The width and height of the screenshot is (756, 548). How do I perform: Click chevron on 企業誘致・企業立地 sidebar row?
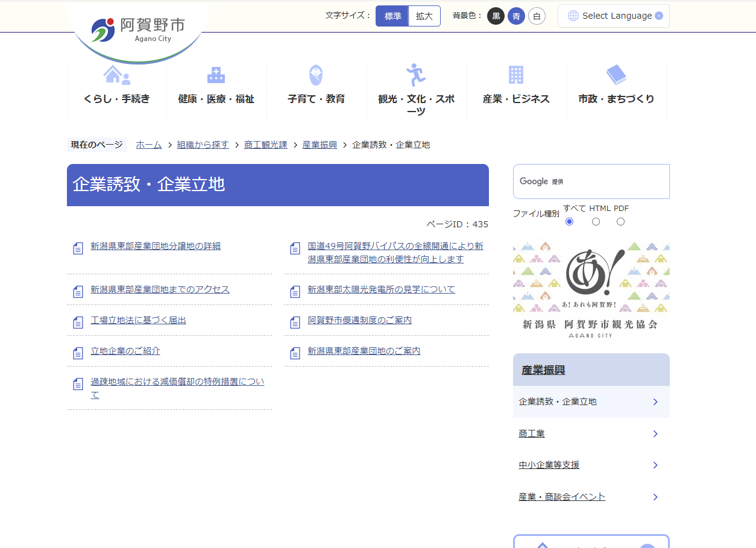click(655, 402)
